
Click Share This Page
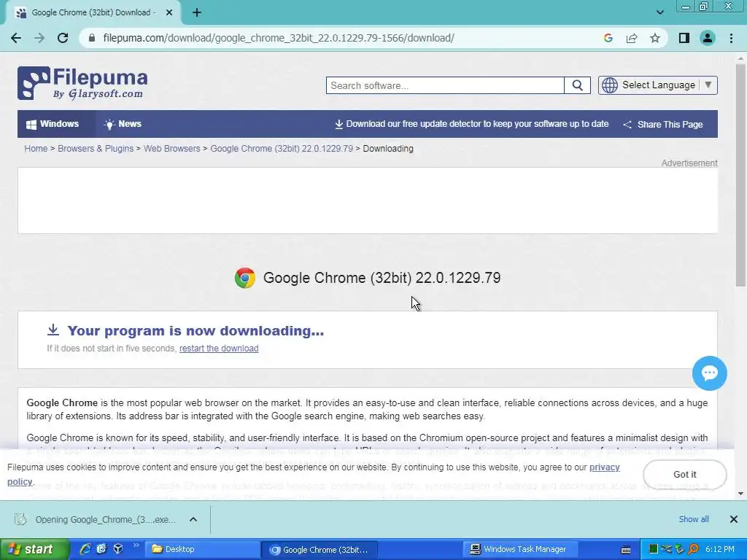(663, 124)
